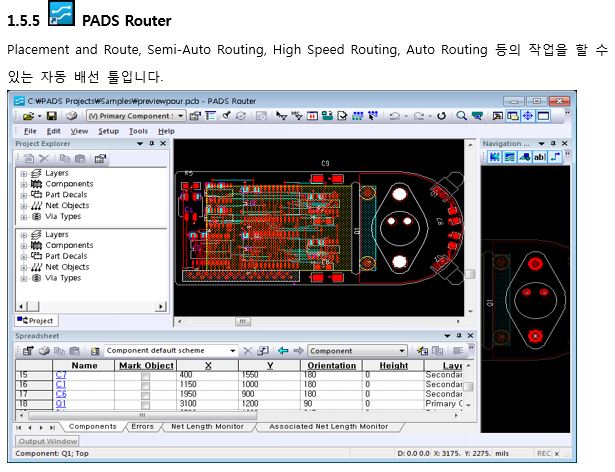Open the Project tab in Project Explorer
This screenshot has width=615, height=472.
[x=35, y=321]
